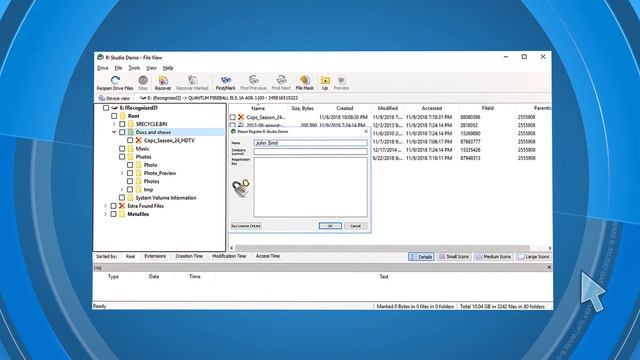
Task: Sort by Modification Time
Action: coord(229,256)
